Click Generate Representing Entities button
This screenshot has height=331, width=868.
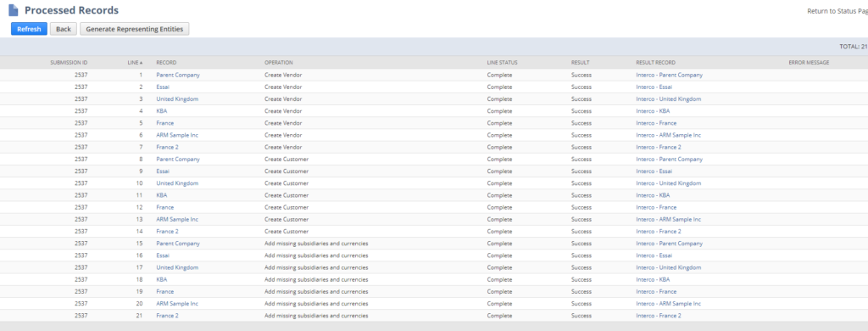point(135,29)
